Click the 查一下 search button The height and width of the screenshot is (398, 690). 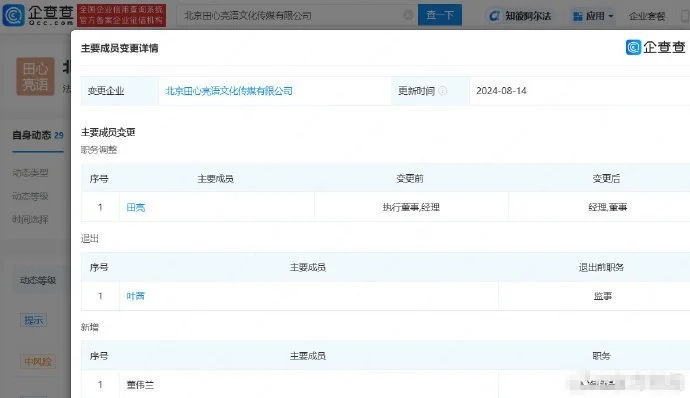click(x=440, y=15)
